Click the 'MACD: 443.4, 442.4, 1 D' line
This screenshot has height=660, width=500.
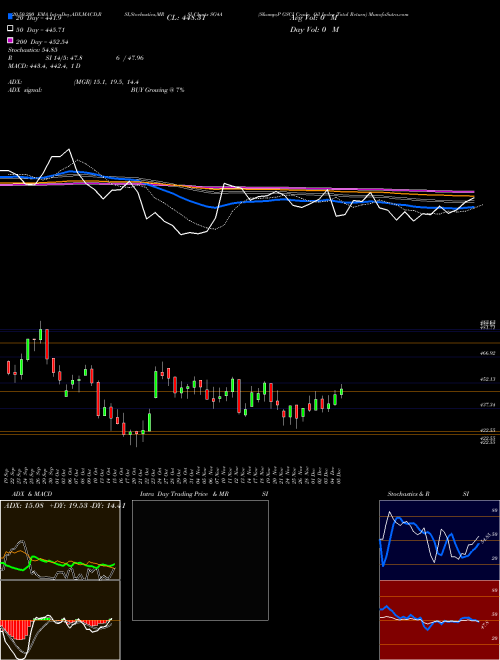pos(44,66)
